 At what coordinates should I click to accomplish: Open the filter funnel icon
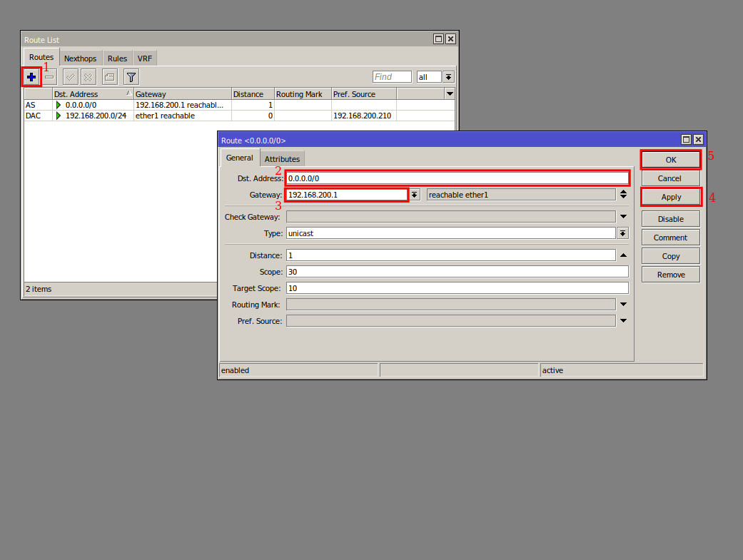(x=131, y=76)
